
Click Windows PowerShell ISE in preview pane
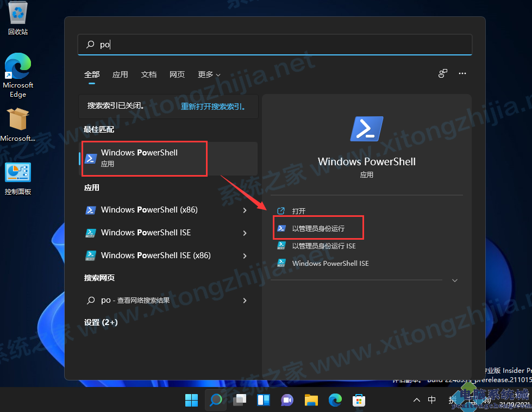(330, 264)
